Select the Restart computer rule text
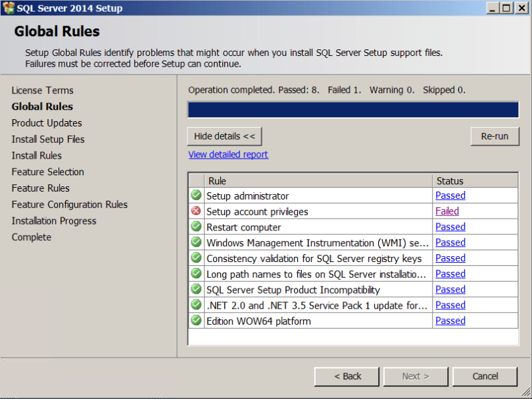This screenshot has width=532, height=399. point(243,227)
